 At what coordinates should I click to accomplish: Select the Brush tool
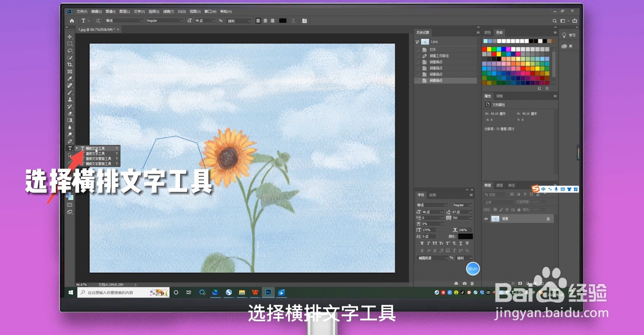[x=70, y=92]
